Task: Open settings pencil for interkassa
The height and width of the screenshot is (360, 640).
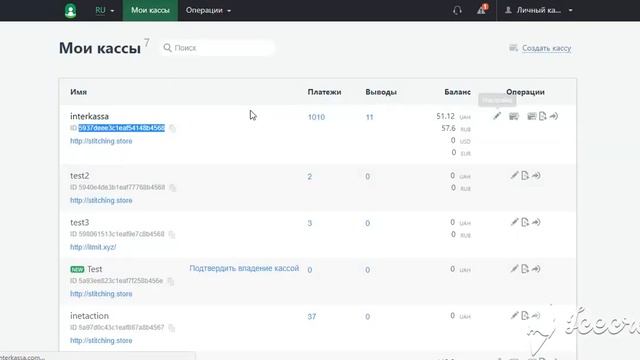Action: 497,116
